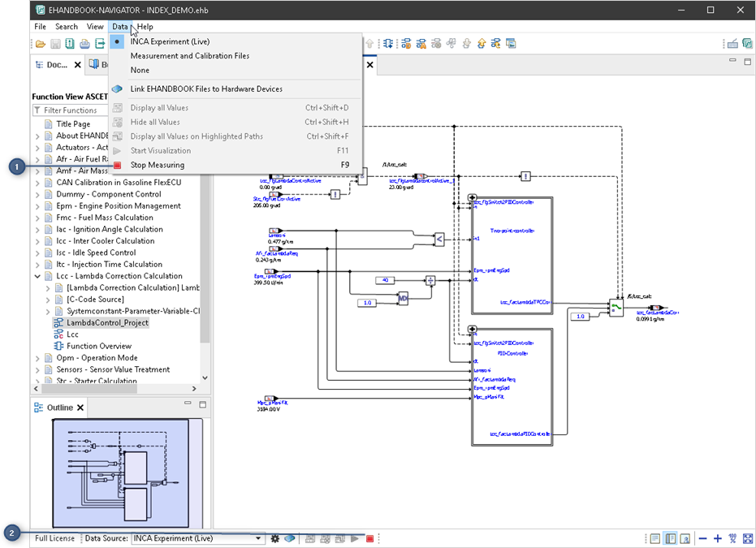This screenshot has height=548, width=756.
Task: Maximize the Outline panel
Action: point(203,404)
